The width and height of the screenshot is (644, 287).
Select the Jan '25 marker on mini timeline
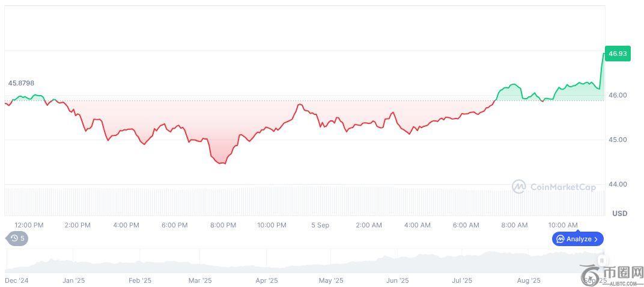[73, 280]
